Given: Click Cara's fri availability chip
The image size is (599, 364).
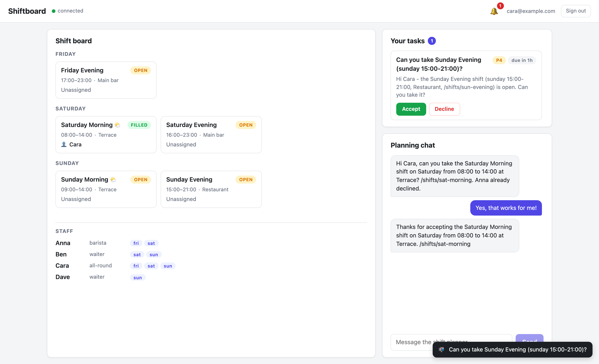Looking at the screenshot, I should coord(136,266).
